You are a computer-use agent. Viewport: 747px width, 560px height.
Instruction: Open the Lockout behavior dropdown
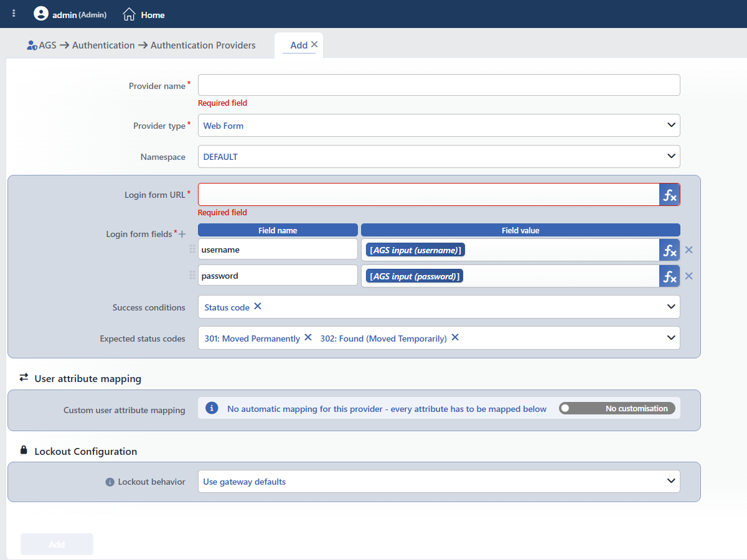(x=439, y=481)
